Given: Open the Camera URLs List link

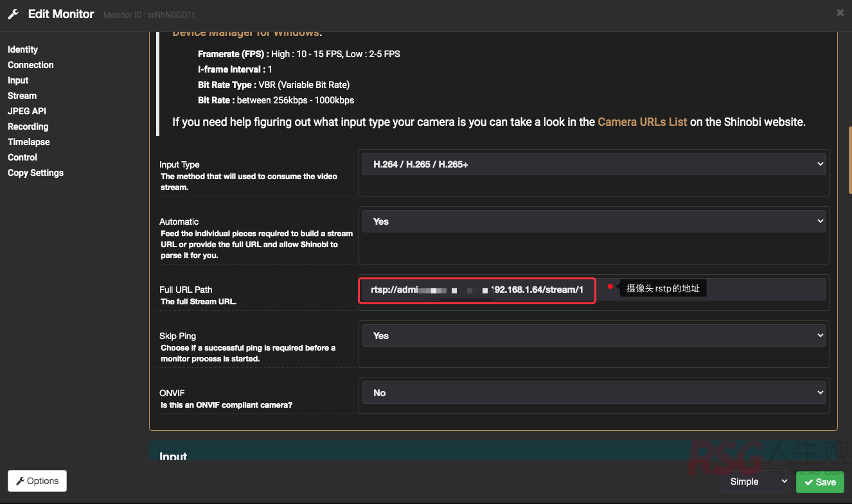Looking at the screenshot, I should click(x=642, y=121).
